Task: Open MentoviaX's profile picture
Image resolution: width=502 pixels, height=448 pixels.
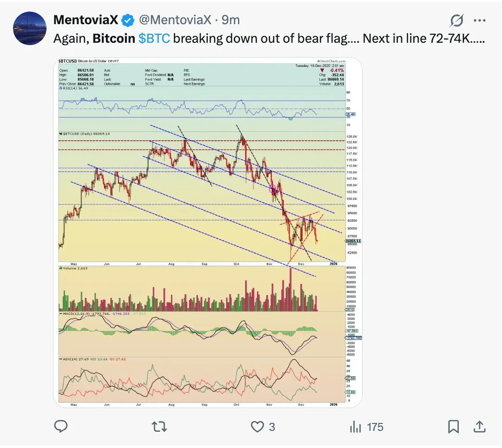Action: tap(30, 28)
